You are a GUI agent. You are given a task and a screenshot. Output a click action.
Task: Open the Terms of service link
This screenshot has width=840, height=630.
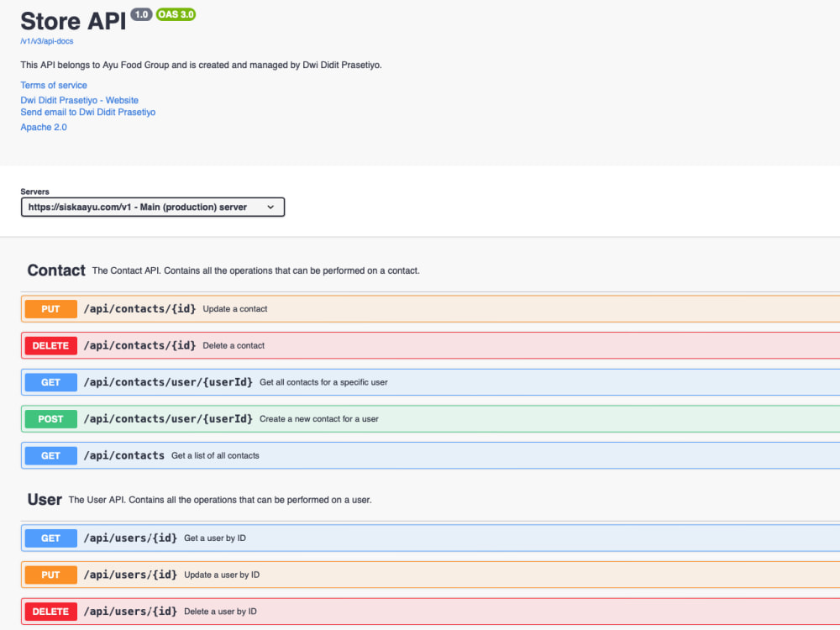53,85
